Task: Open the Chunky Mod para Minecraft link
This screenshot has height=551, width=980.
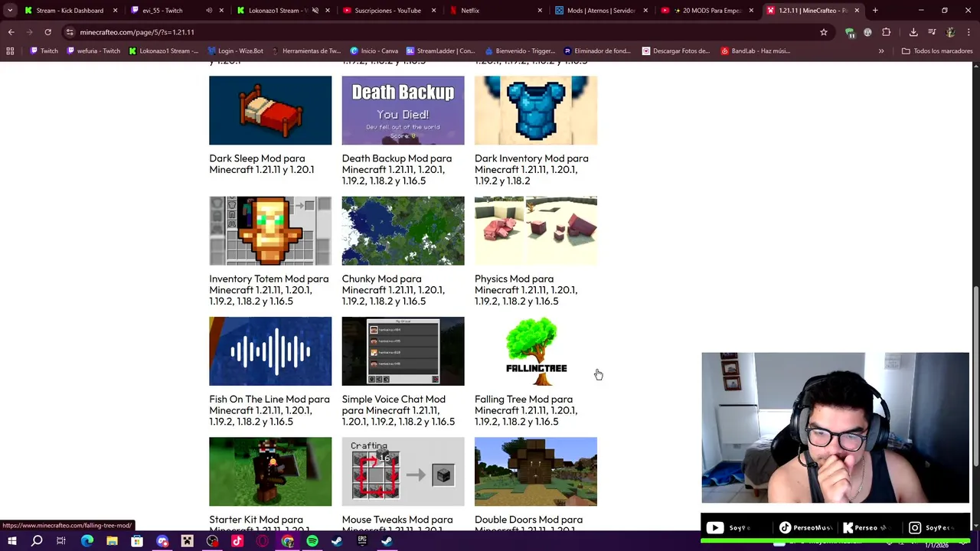Action: [x=393, y=290]
